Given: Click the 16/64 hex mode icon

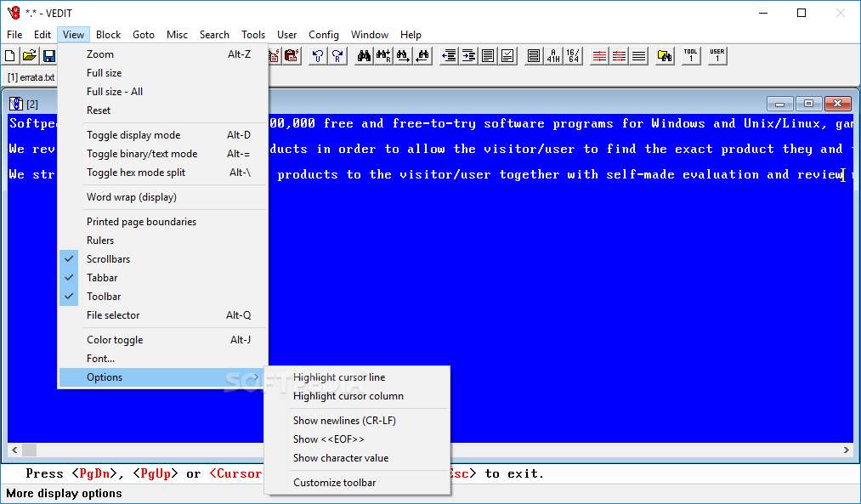Looking at the screenshot, I should click(573, 55).
